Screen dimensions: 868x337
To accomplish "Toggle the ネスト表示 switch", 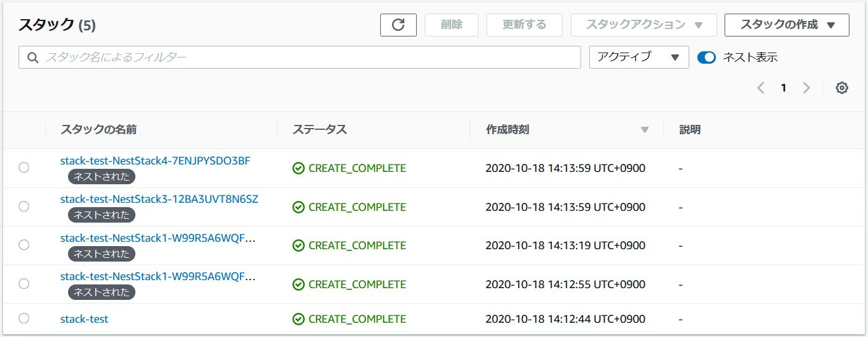I will pyautogui.click(x=706, y=58).
